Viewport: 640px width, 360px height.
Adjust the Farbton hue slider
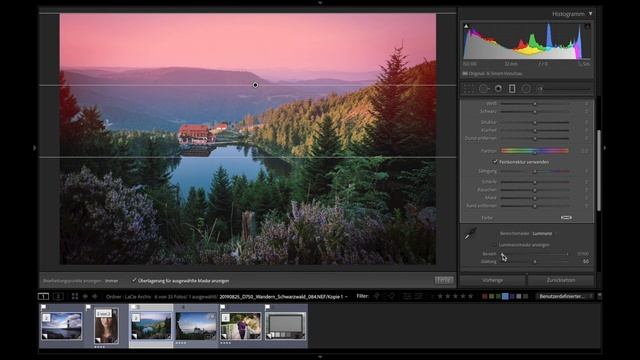[535, 151]
